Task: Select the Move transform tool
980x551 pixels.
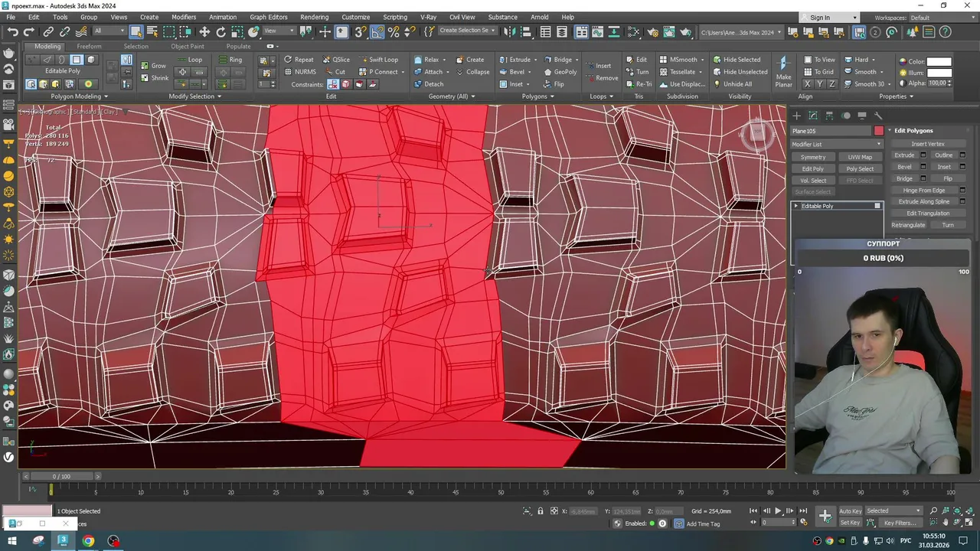Action: click(204, 31)
